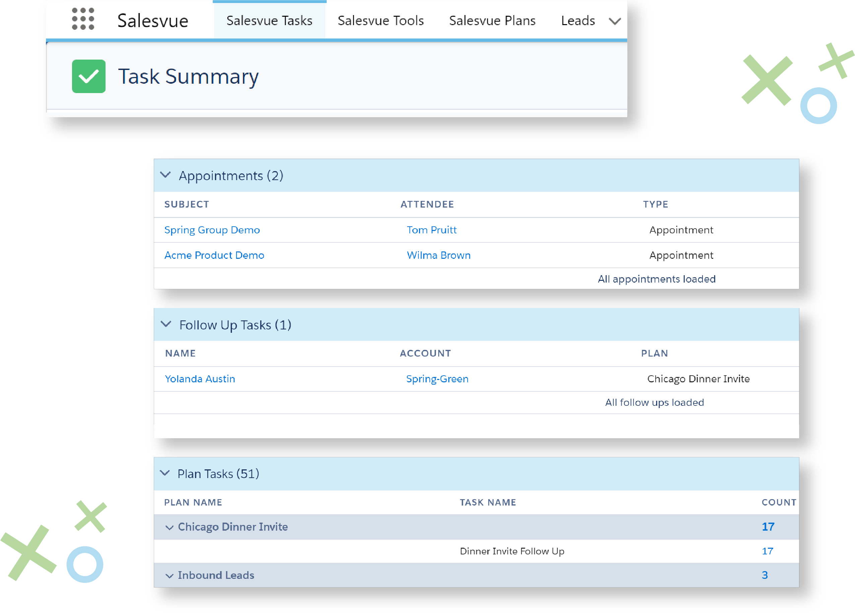Viewport: 855px width, 616px height.
Task: Open the dropdown arrow next to Leads
Action: tap(615, 21)
